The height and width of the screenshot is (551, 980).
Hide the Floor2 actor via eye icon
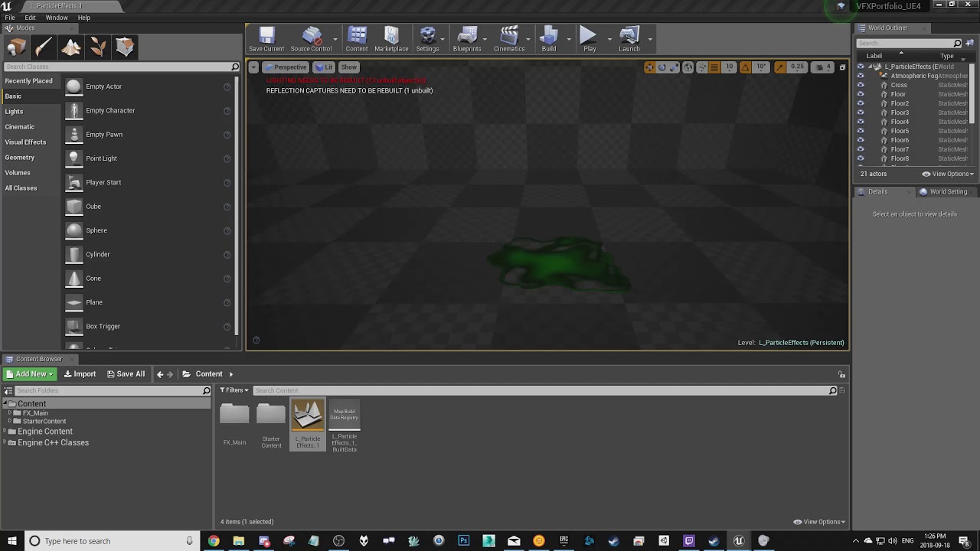(x=861, y=103)
